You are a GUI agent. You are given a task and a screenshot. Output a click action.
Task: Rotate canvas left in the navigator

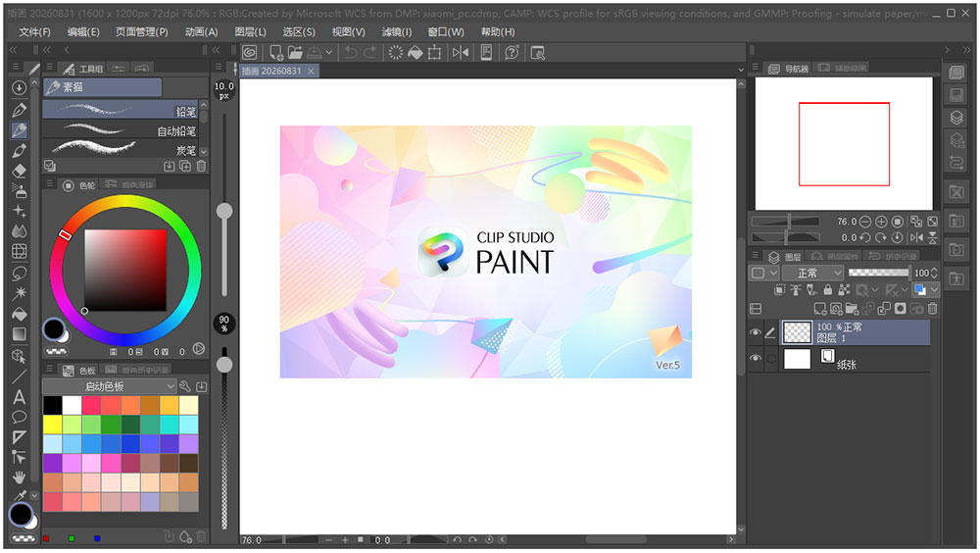865,237
